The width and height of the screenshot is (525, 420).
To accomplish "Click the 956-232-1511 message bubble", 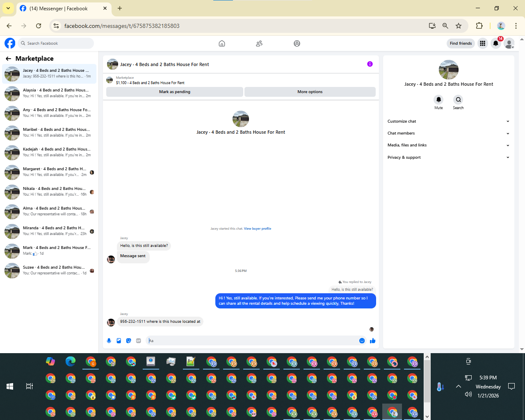I will [x=160, y=322].
